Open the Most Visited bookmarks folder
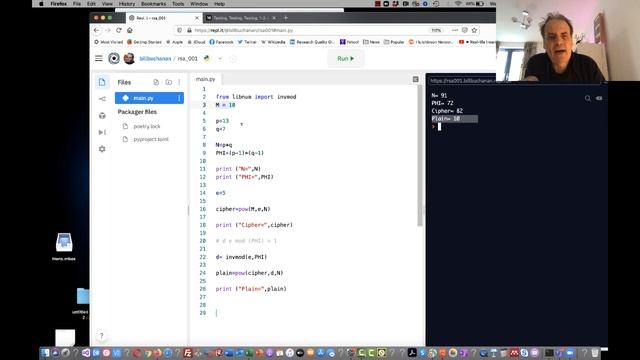The height and width of the screenshot is (360, 640). (x=109, y=42)
